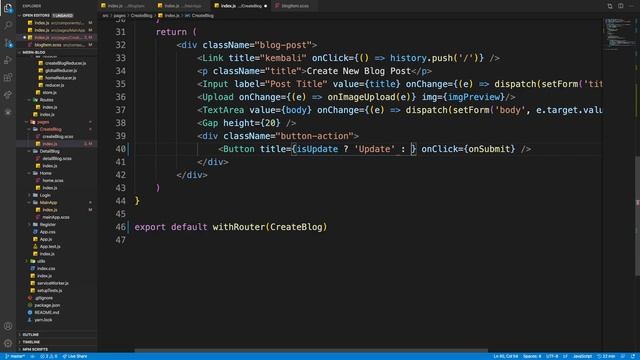Select the unsaved index.js CreateBlog tab
The height and width of the screenshot is (360, 640).
pos(241,6)
